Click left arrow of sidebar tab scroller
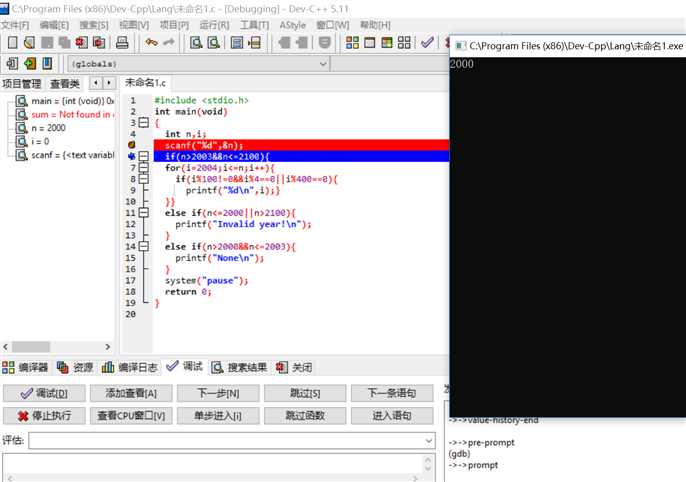Image resolution: width=686 pixels, height=482 pixels. click(96, 83)
